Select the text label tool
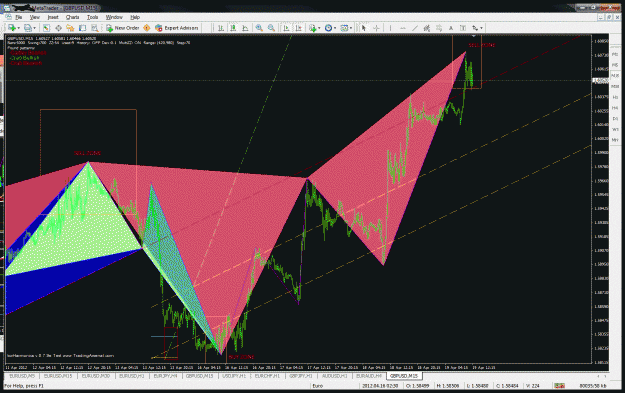This screenshot has width=625, height=393. (463, 28)
